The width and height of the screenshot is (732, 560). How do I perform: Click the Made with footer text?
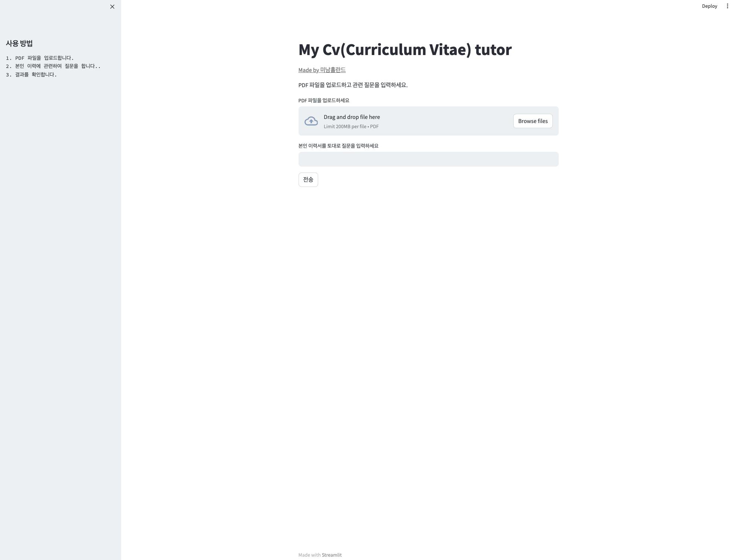[309, 555]
